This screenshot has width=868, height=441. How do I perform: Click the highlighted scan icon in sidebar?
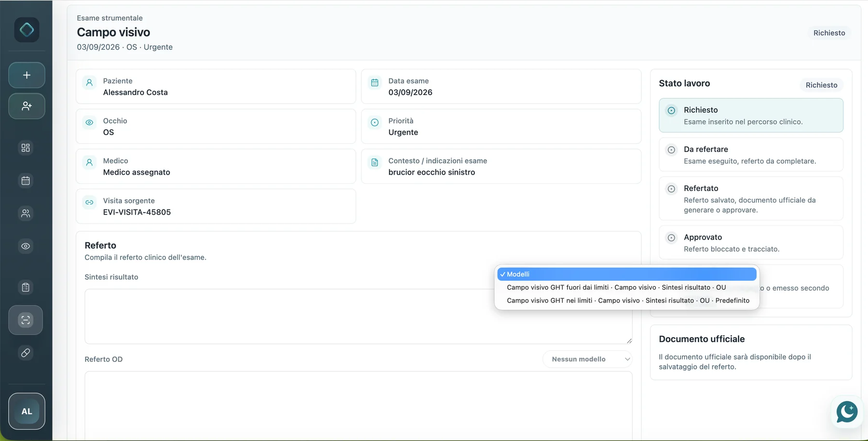coord(26,320)
